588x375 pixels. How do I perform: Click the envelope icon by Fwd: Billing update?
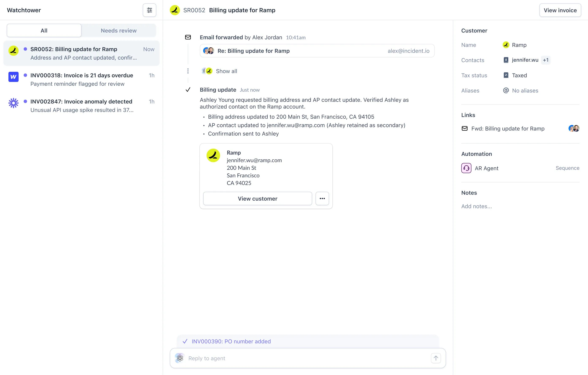pyautogui.click(x=464, y=128)
